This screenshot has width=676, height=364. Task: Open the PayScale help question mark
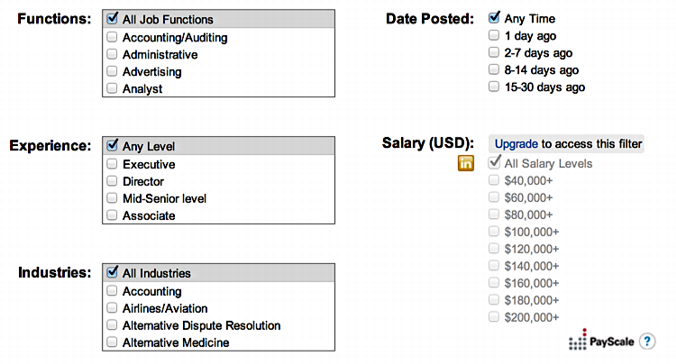647,342
